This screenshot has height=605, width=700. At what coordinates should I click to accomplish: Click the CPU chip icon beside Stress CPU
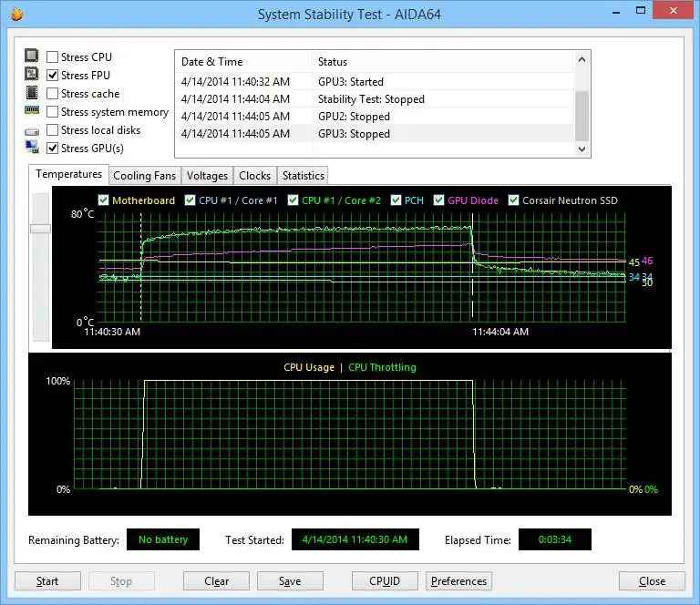pyautogui.click(x=32, y=56)
